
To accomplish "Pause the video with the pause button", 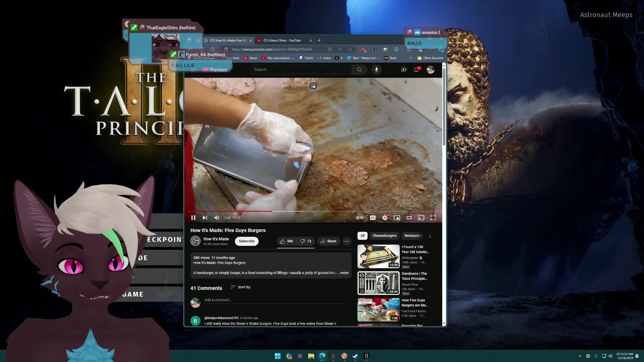I will pos(193,218).
